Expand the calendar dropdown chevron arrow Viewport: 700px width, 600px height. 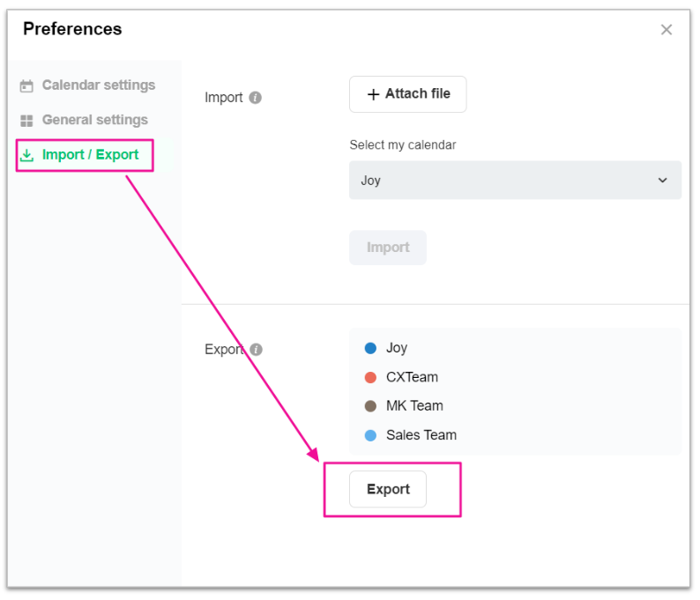(x=663, y=181)
